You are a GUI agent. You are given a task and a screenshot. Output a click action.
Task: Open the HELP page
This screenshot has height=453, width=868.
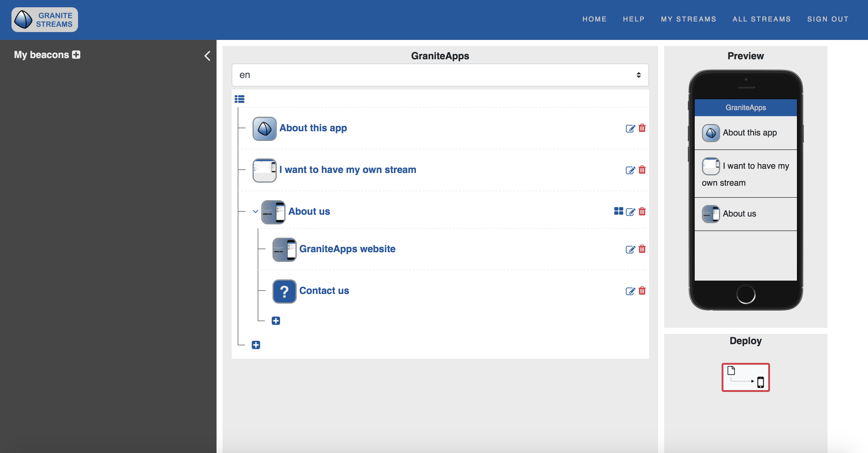click(634, 19)
